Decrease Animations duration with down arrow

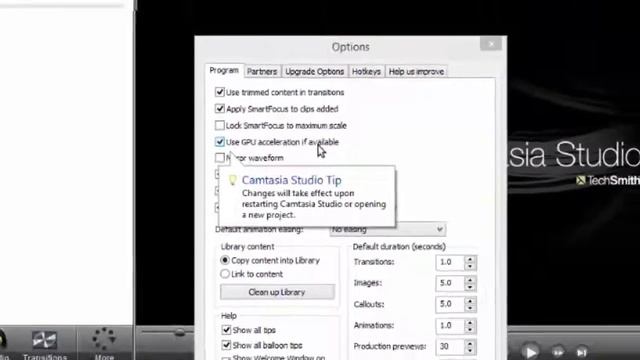[x=470, y=329]
